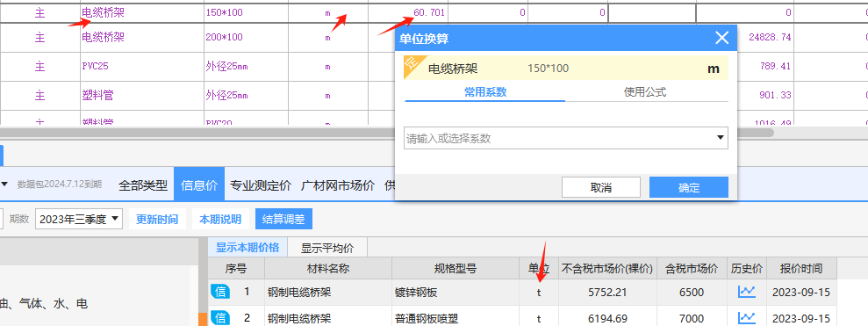The height and width of the screenshot is (326, 868).
Task: Switch to 显示平均价 tab
Action: [x=327, y=247]
